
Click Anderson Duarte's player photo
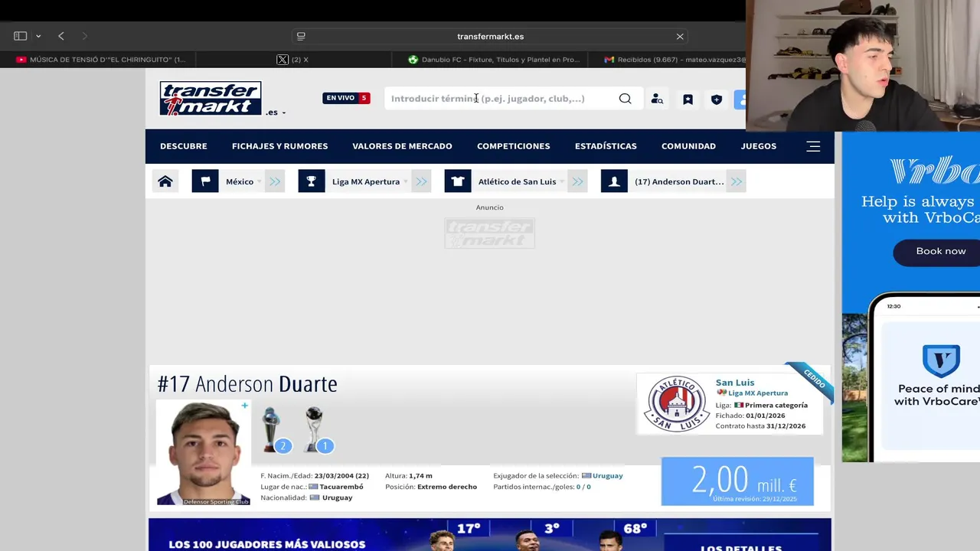pos(203,453)
